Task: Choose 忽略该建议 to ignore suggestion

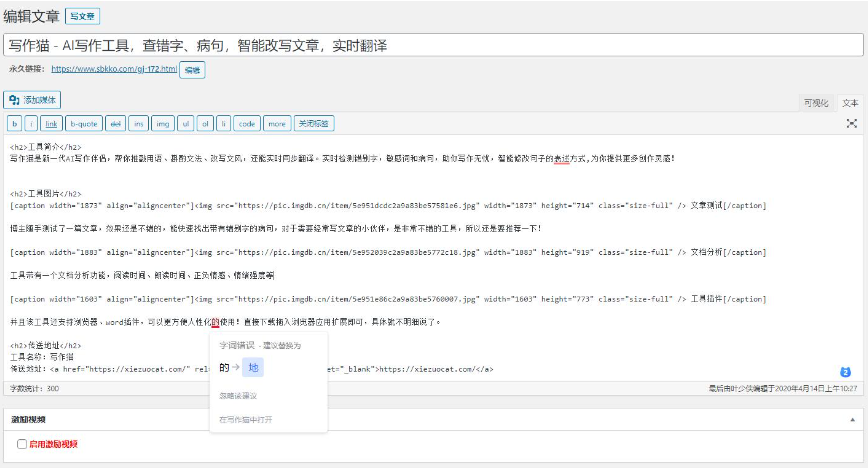Action: click(x=240, y=397)
